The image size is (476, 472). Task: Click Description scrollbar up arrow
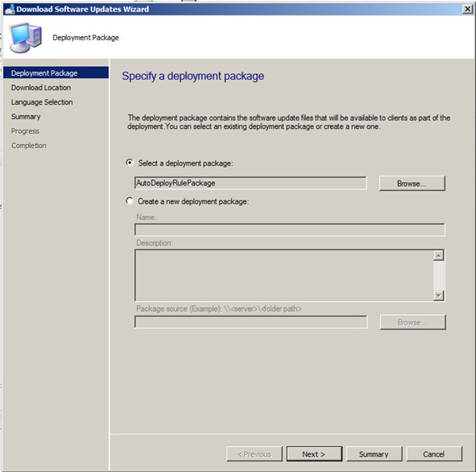(x=438, y=255)
